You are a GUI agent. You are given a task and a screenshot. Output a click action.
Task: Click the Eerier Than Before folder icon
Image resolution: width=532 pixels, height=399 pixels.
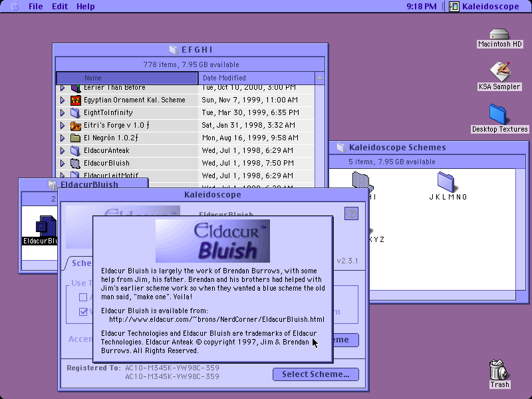point(75,88)
